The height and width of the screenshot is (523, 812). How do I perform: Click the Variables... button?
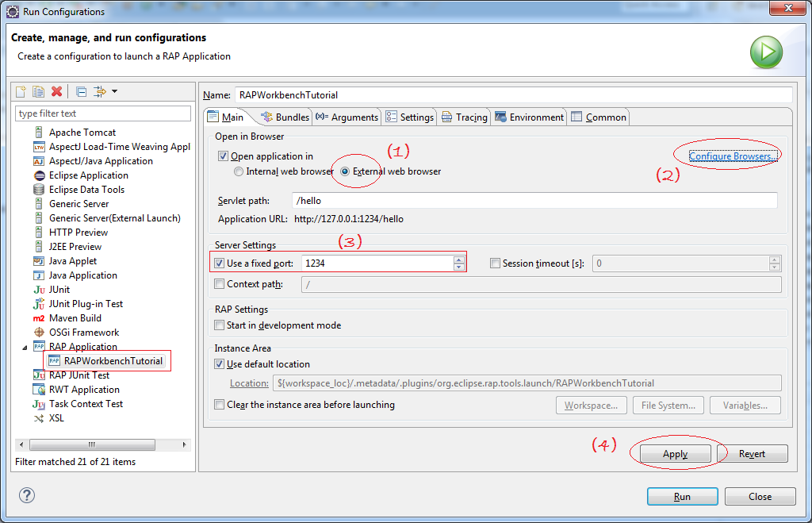[745, 406]
